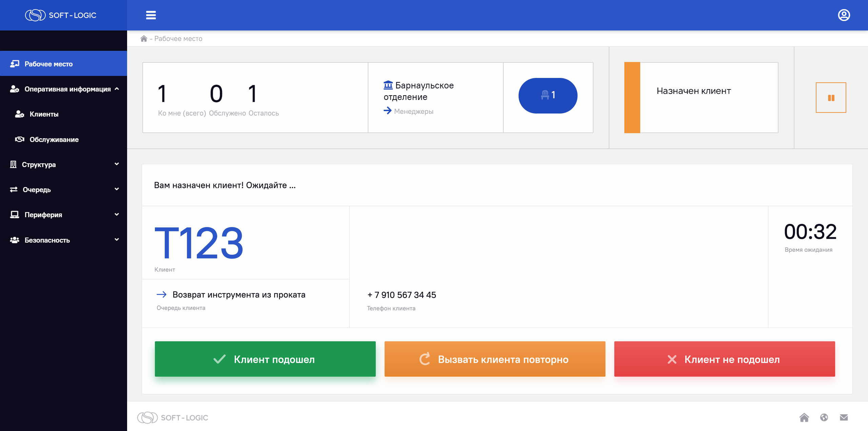Open the Клиенты sidebar item

[63, 114]
